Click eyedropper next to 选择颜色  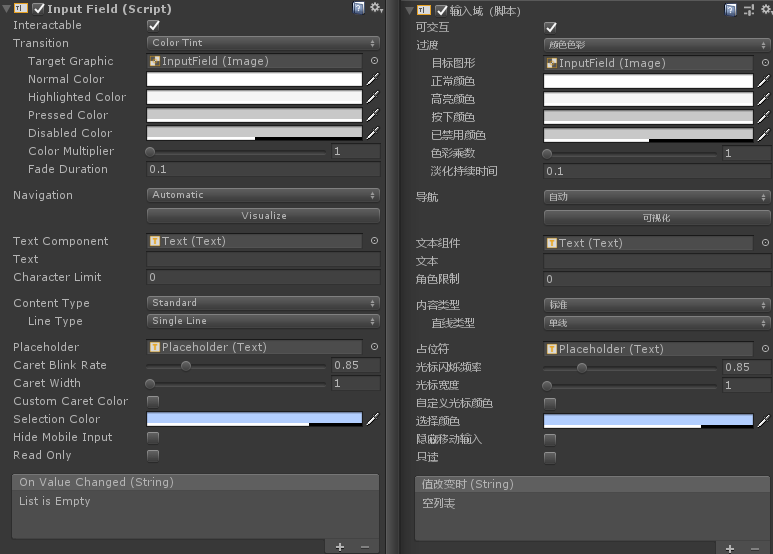click(x=764, y=421)
